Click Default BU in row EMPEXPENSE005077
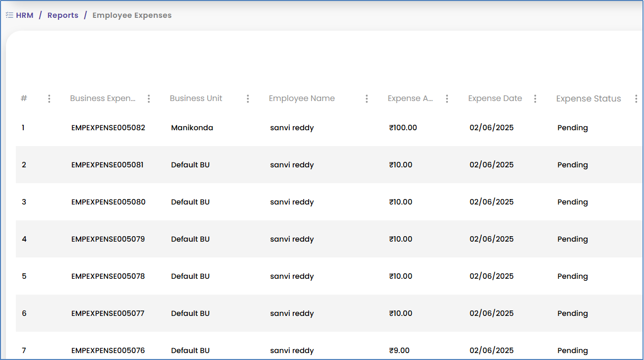 (x=190, y=313)
